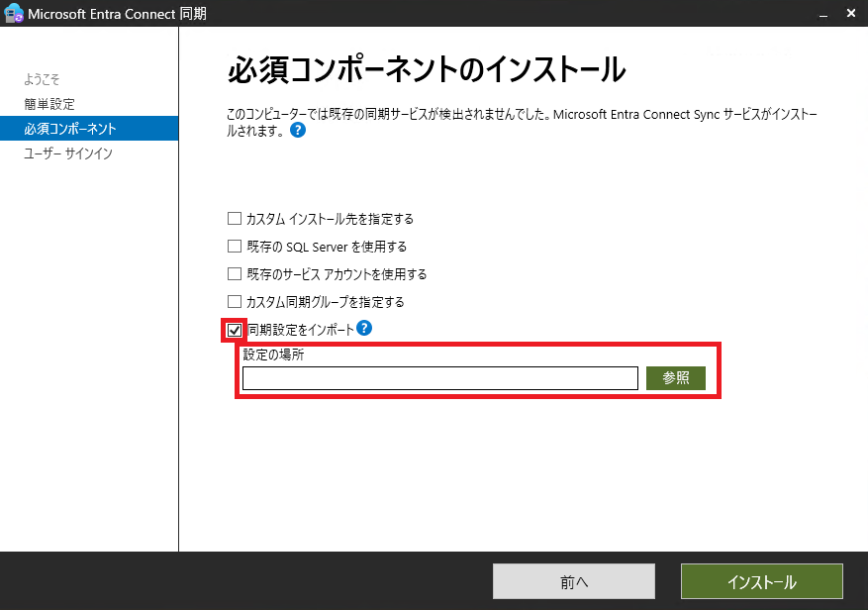Image resolution: width=868 pixels, height=610 pixels.
Task: Open ユーザー サインイン step in sidebar
Action: point(68,152)
